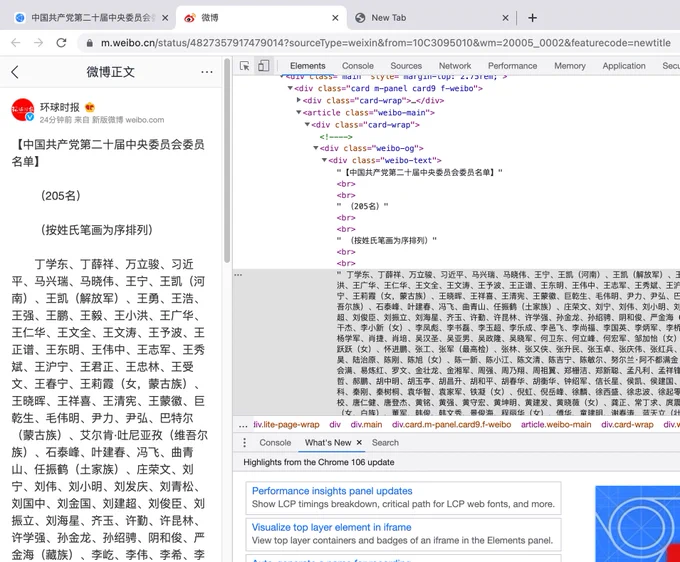Close the 中国共产党第二十届中央委员会 tab
The width and height of the screenshot is (680, 562).
click(165, 18)
